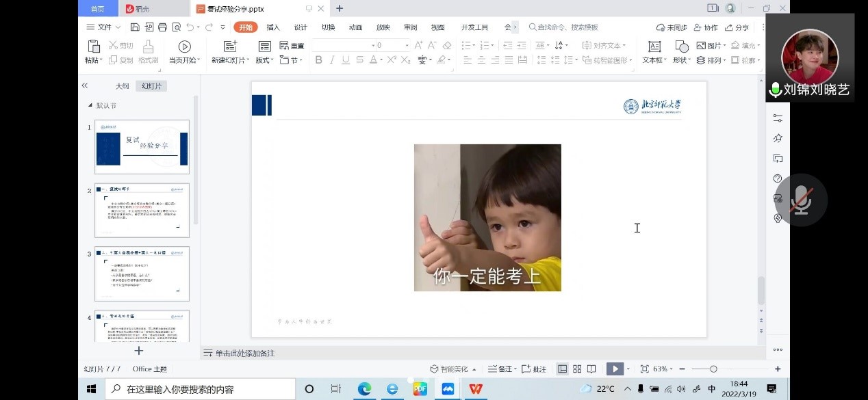868x400 pixels.
Task: Click the zoom slider handle in status bar
Action: [x=713, y=369]
